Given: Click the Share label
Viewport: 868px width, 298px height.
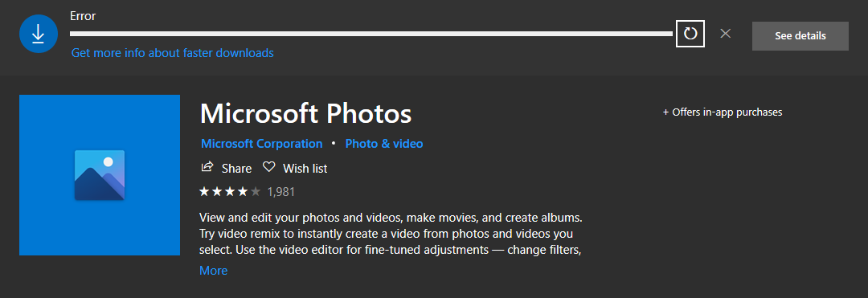Looking at the screenshot, I should pyautogui.click(x=236, y=168).
